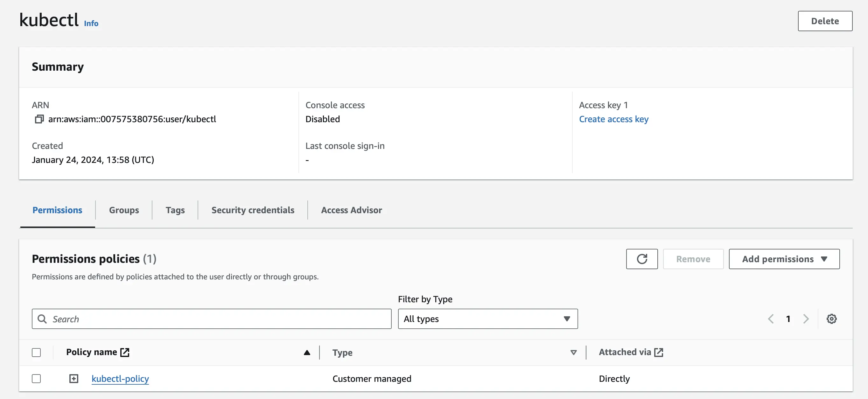
Task: Open the Info link beside kubectl
Action: (x=91, y=23)
